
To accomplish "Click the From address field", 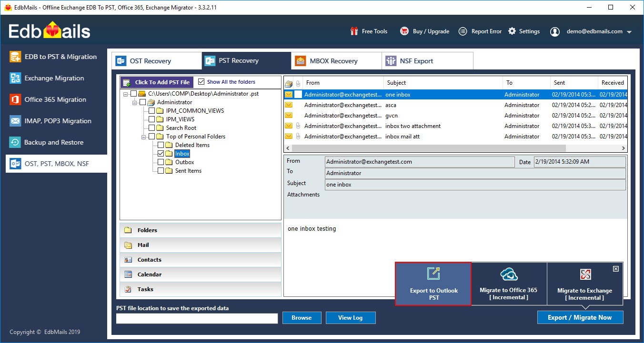I will [420, 162].
